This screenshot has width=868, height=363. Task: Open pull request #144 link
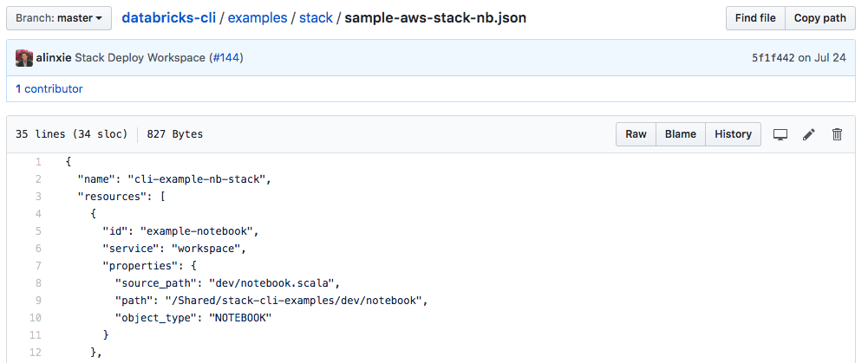225,58
